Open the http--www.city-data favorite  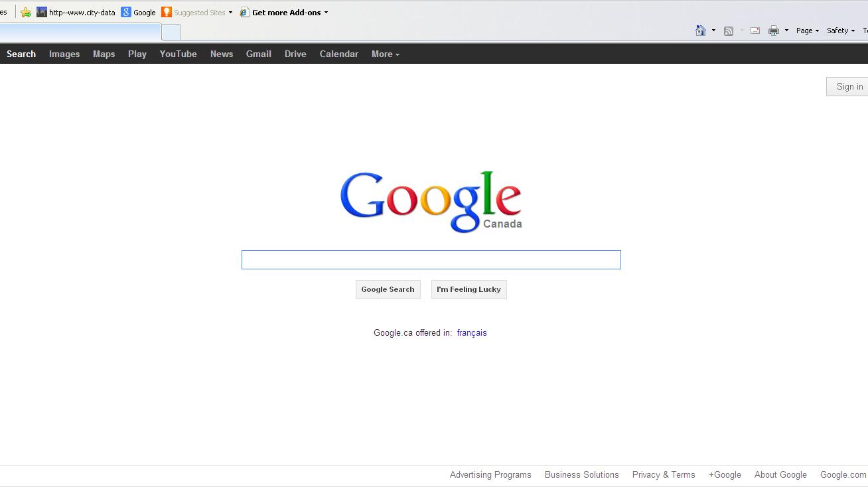76,12
